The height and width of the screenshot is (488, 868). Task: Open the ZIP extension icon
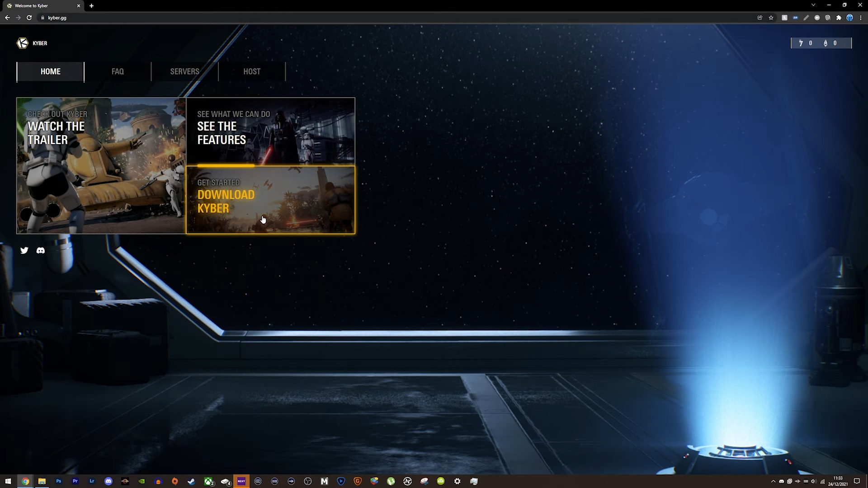pyautogui.click(x=795, y=18)
